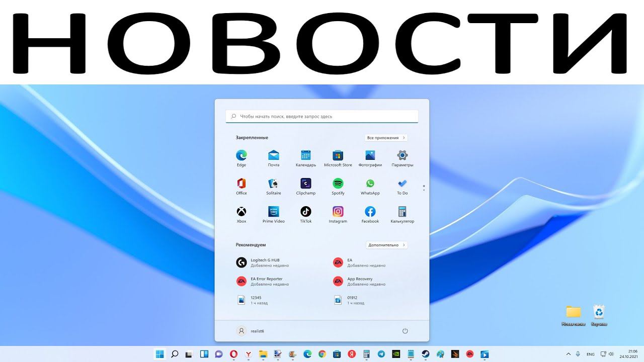The height and width of the screenshot is (362, 644).
Task: Launch Telegram from the taskbar
Action: coord(381,354)
